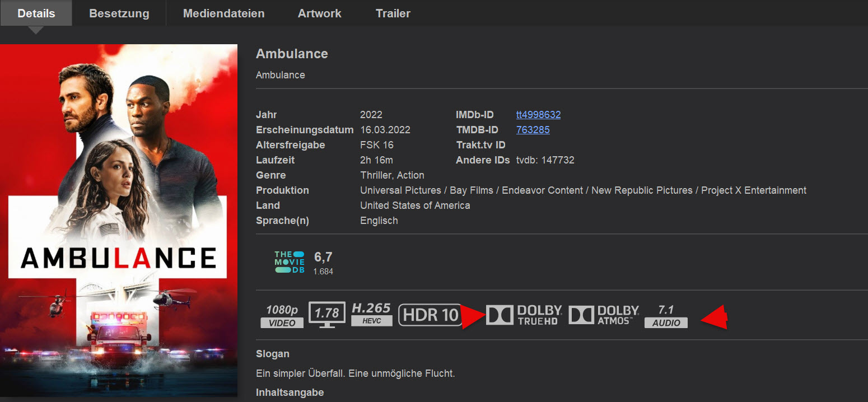
Task: Switch to the Artwork tab
Action: pos(320,13)
